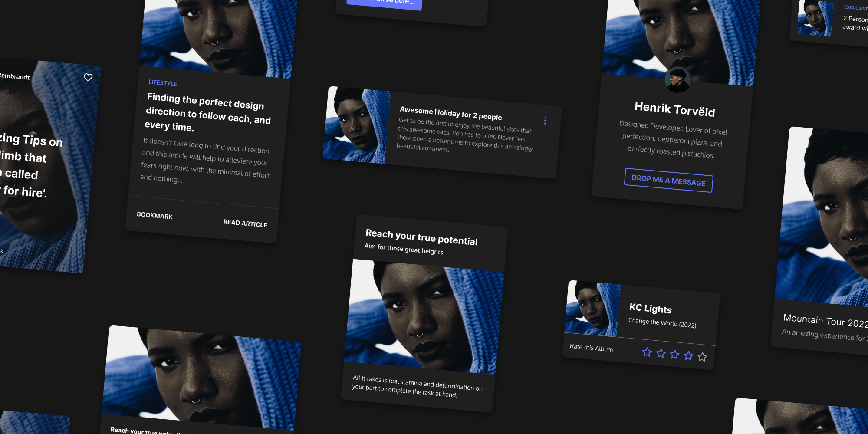Click 'Change the World (2022)' text

point(662,322)
